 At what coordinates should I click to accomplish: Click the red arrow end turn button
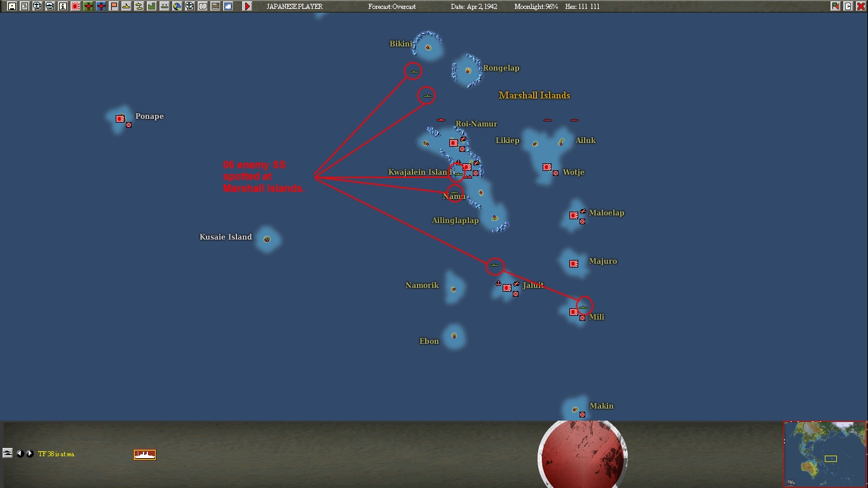[x=247, y=6]
